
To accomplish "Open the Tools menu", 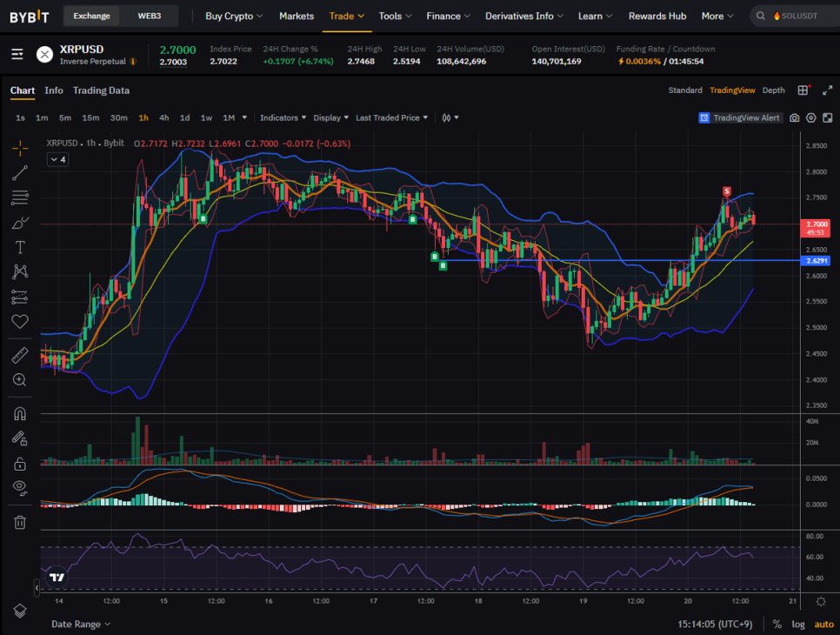I will (395, 16).
